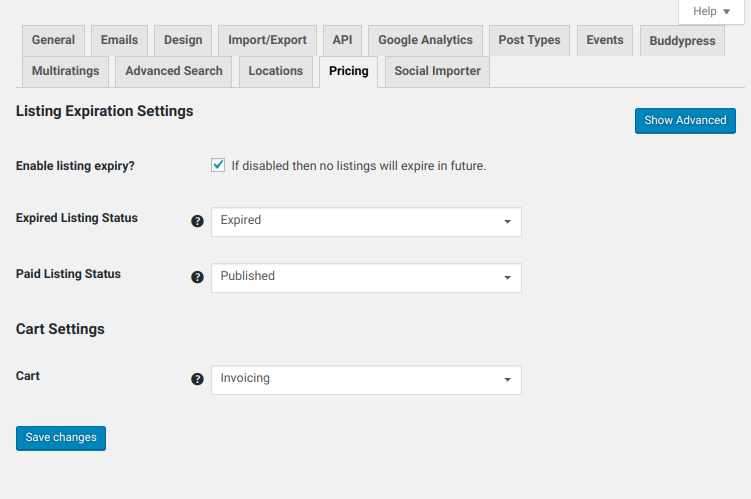Switch to the General tab
Screen dimensions: 751x499
click(x=53, y=40)
